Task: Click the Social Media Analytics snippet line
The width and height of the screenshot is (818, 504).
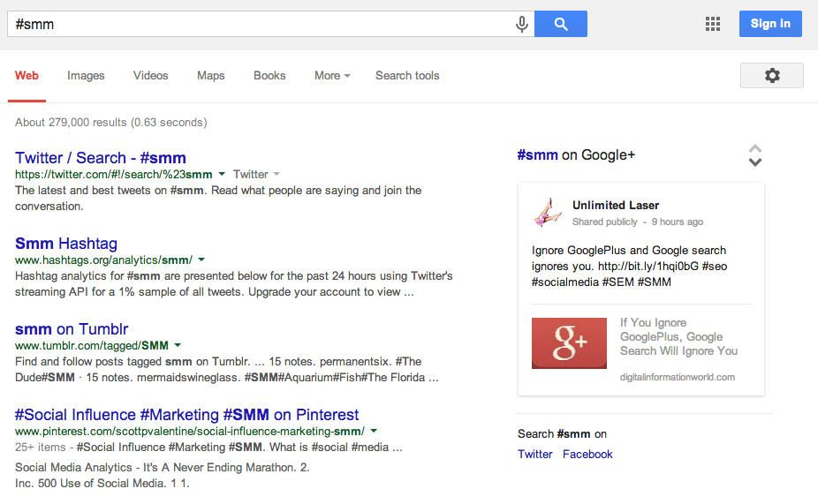Action: click(x=163, y=468)
